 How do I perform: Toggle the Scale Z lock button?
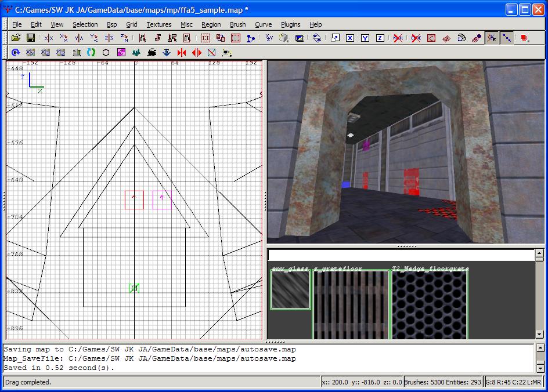pyautogui.click(x=380, y=38)
